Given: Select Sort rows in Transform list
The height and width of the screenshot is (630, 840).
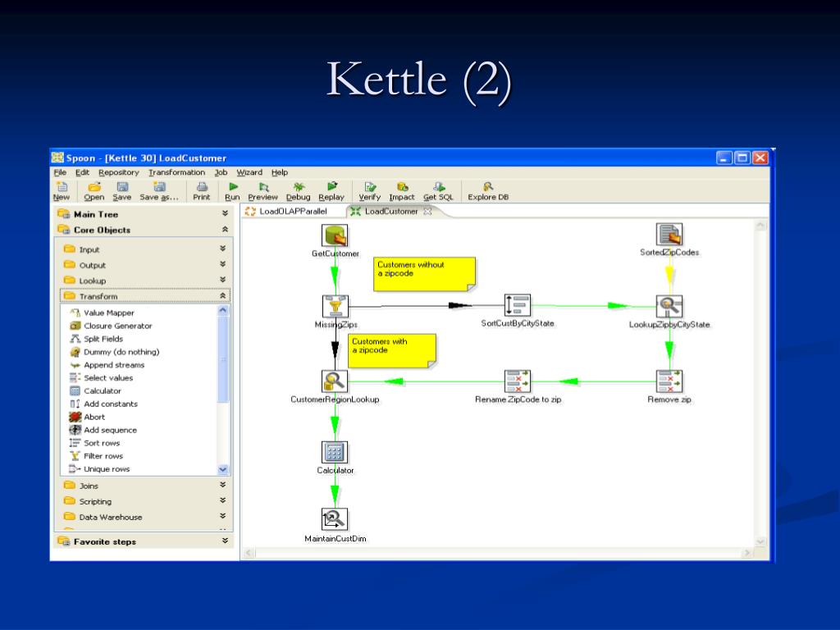Looking at the screenshot, I should [102, 443].
